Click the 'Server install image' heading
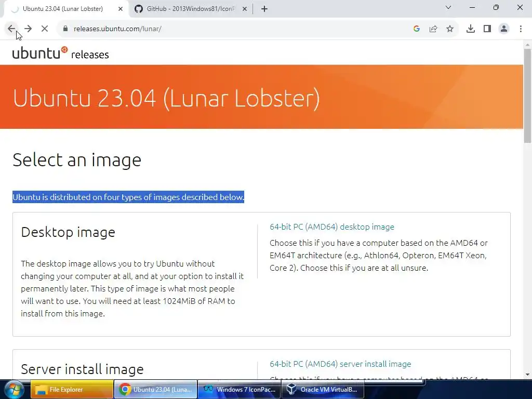Image resolution: width=532 pixels, height=399 pixels. point(83,369)
